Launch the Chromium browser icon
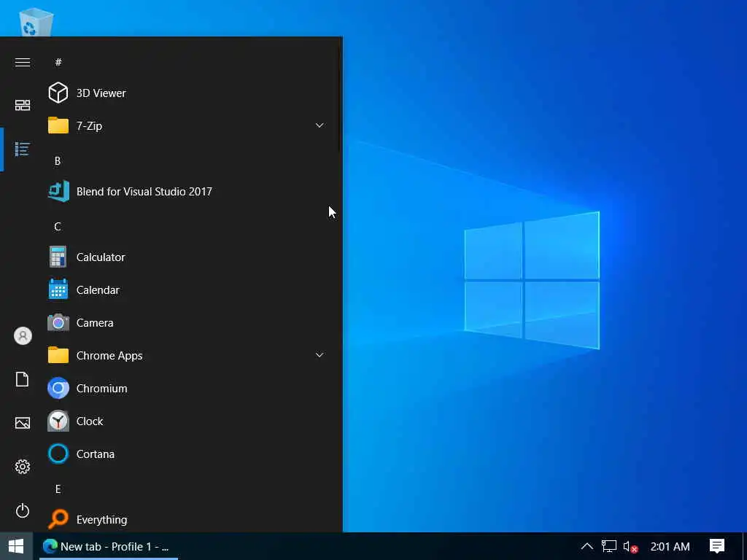 [58, 388]
